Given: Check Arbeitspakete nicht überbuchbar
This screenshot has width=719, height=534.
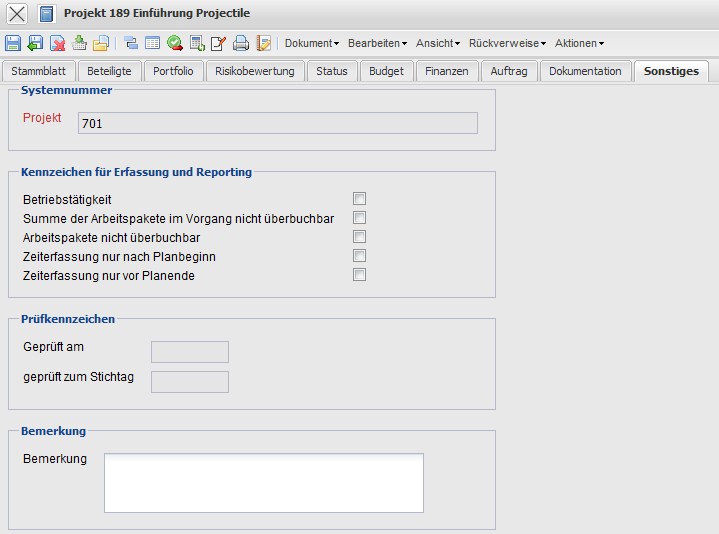Looking at the screenshot, I should point(360,237).
